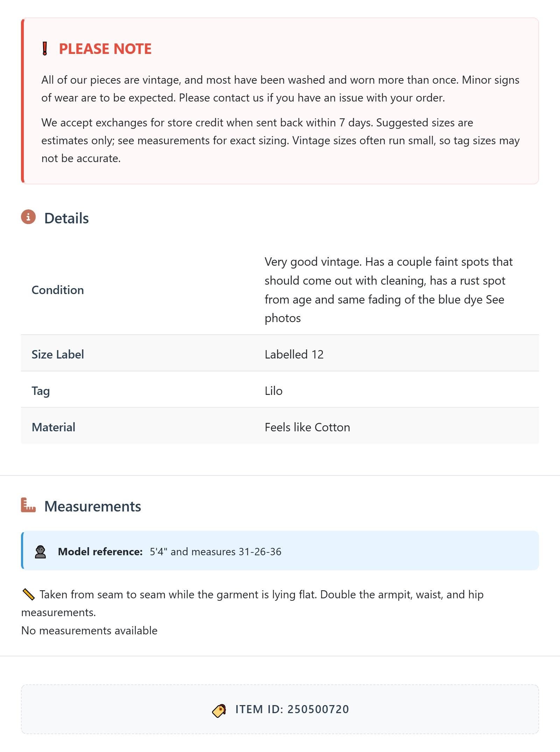Select the 31-26-36 model measurements text
This screenshot has width=560, height=752.
pos(260,552)
